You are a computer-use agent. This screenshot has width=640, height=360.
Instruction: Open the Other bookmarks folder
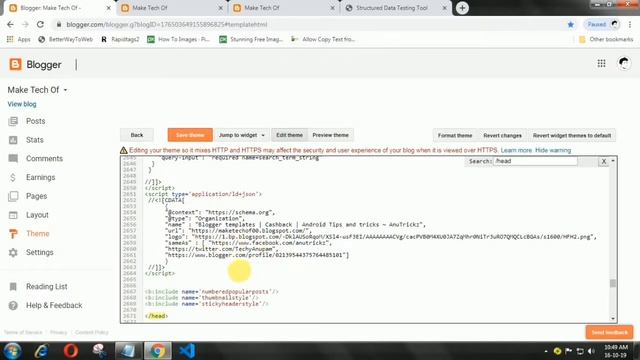pos(606,39)
